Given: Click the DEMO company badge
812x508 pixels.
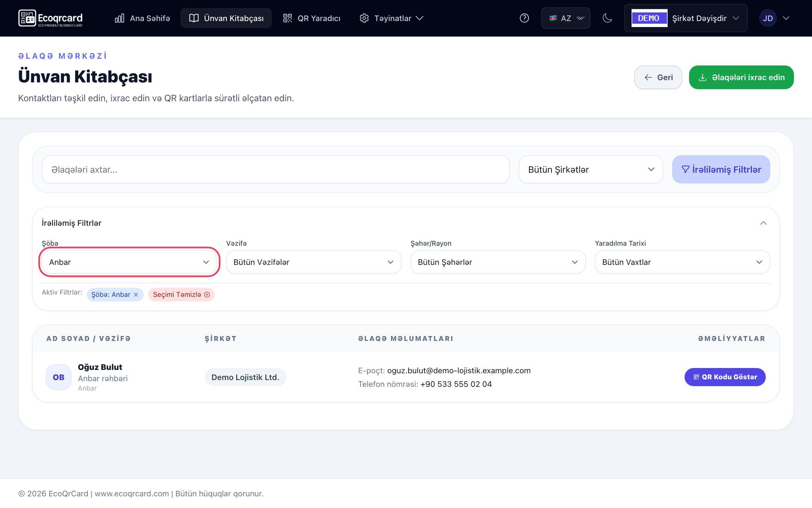Looking at the screenshot, I should (649, 18).
